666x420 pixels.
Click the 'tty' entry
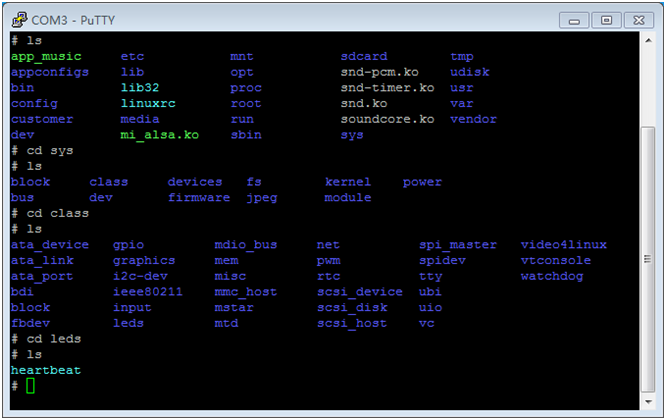pyautogui.click(x=431, y=276)
